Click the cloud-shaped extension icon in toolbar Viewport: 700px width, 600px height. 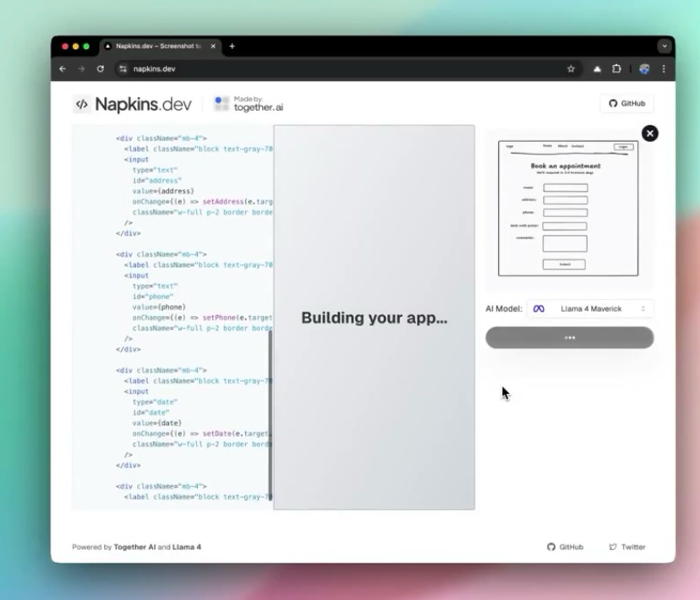coord(597,68)
